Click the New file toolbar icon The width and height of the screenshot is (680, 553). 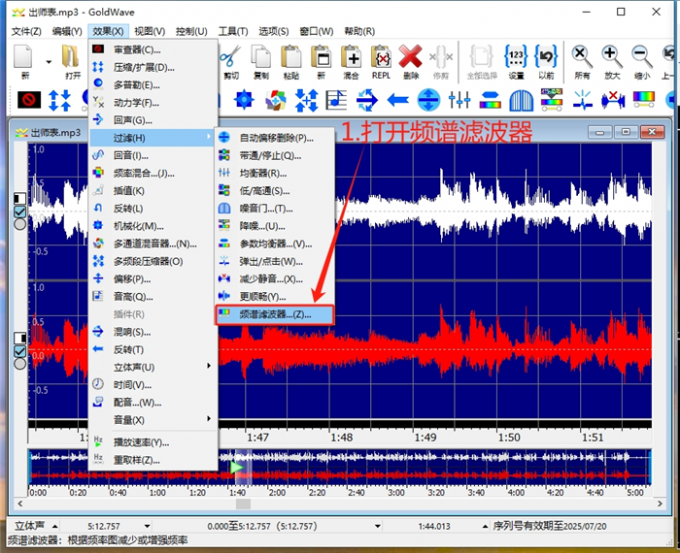[23, 56]
